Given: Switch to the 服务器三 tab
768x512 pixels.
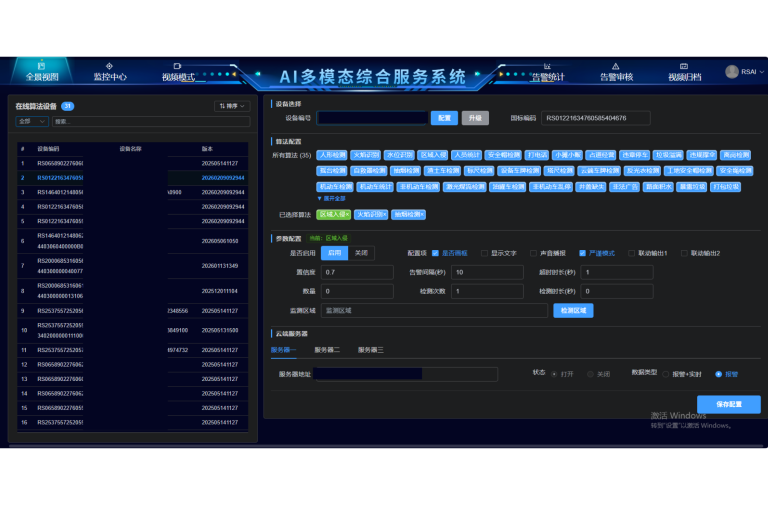Looking at the screenshot, I should point(370,350).
